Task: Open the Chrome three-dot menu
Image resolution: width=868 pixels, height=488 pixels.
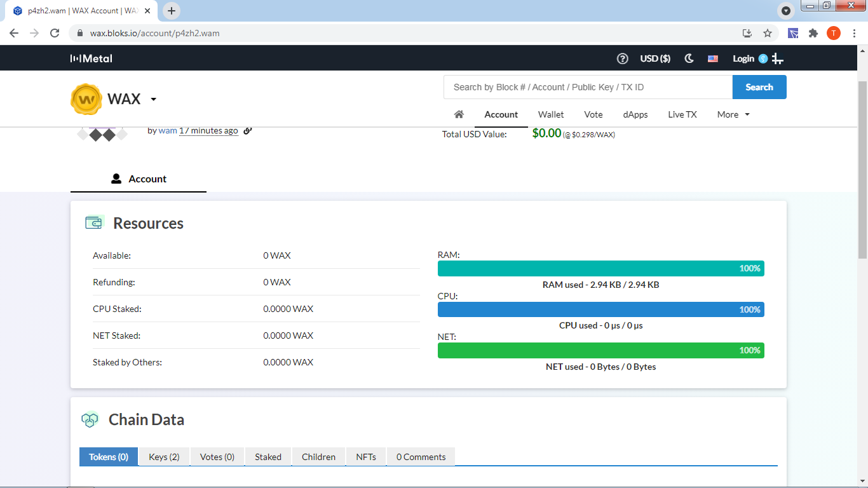Action: coord(855,33)
